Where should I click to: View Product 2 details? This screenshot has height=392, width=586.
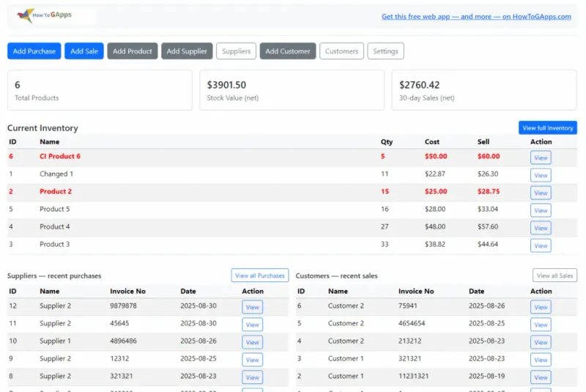[541, 193]
